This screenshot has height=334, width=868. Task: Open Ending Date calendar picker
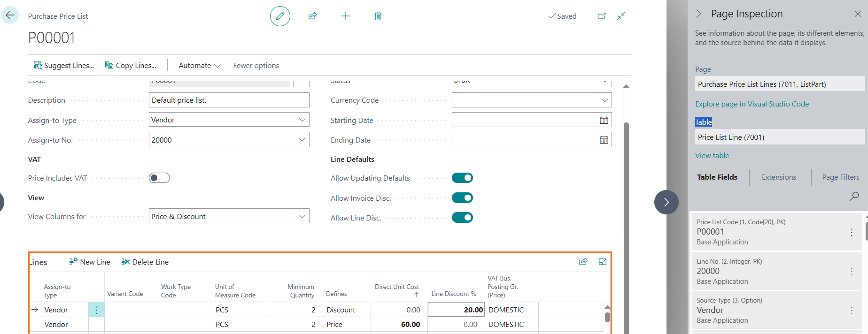click(604, 140)
